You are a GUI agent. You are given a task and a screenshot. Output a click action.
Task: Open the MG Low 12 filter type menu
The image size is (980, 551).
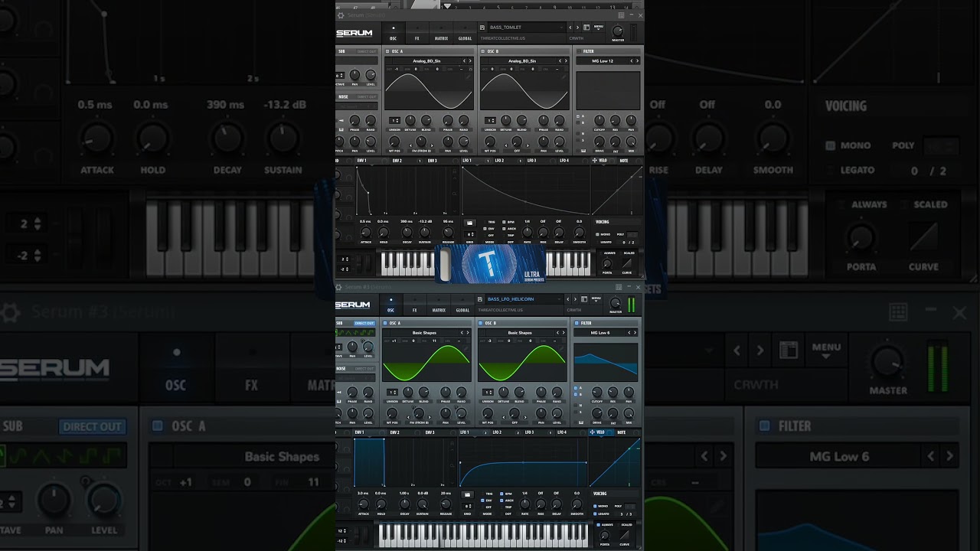coord(603,60)
